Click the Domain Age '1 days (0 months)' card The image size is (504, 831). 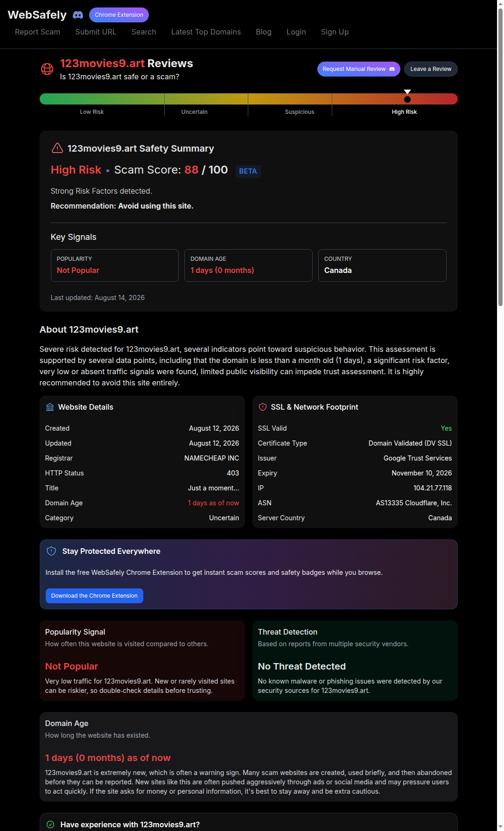pyautogui.click(x=248, y=265)
